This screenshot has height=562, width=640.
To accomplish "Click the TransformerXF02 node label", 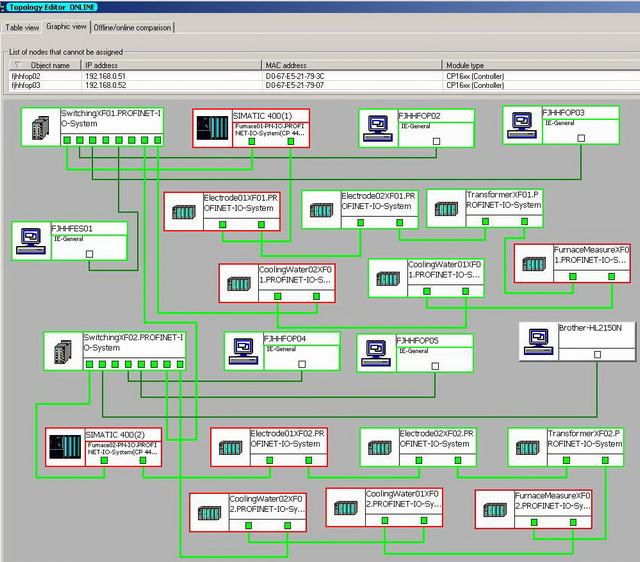I will tap(585, 438).
